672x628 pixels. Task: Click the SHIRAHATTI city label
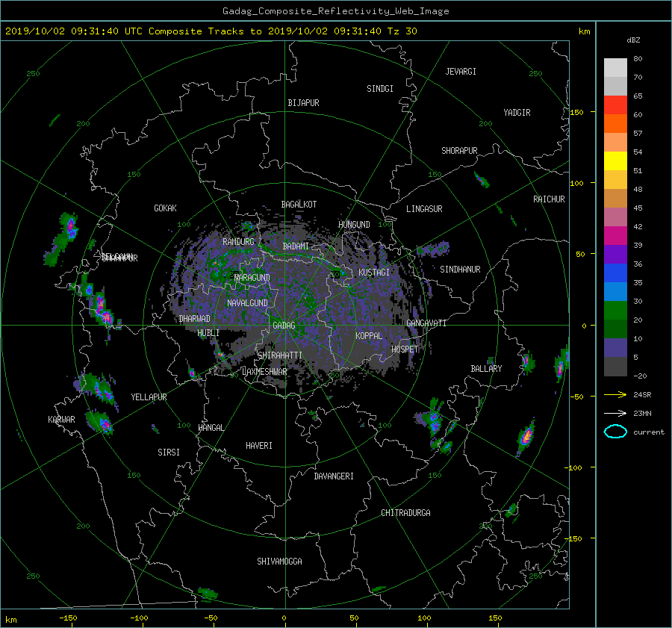[280, 355]
